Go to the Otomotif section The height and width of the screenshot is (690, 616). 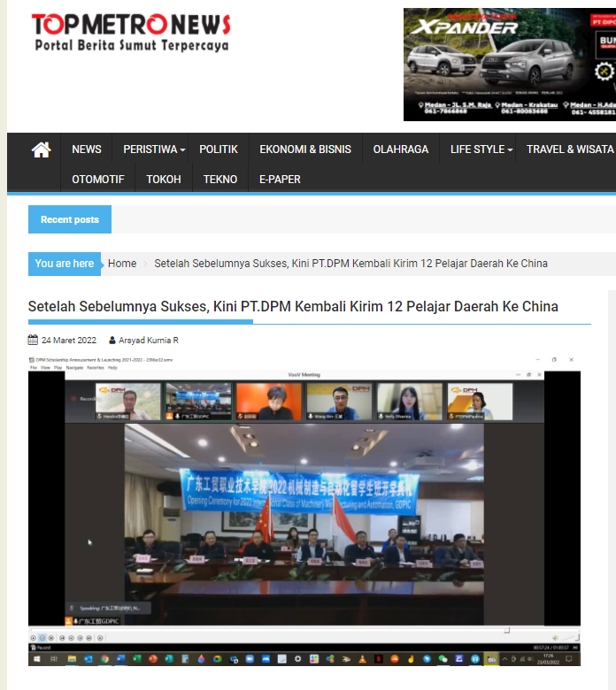point(98,179)
